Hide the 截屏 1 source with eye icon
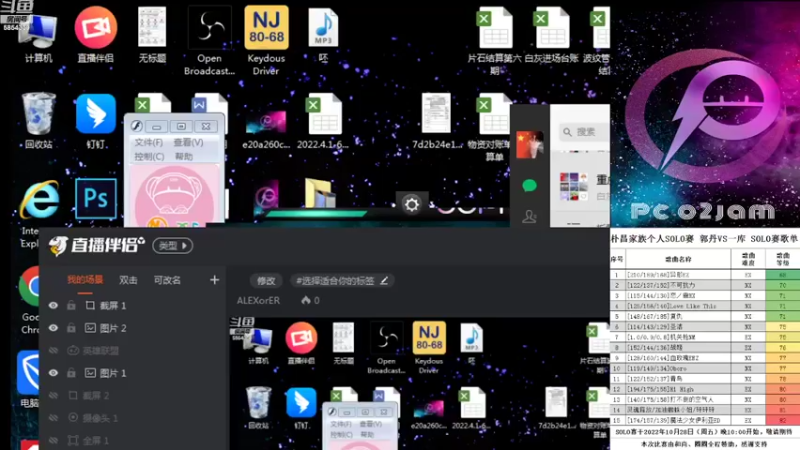The image size is (800, 450). pos(53,306)
